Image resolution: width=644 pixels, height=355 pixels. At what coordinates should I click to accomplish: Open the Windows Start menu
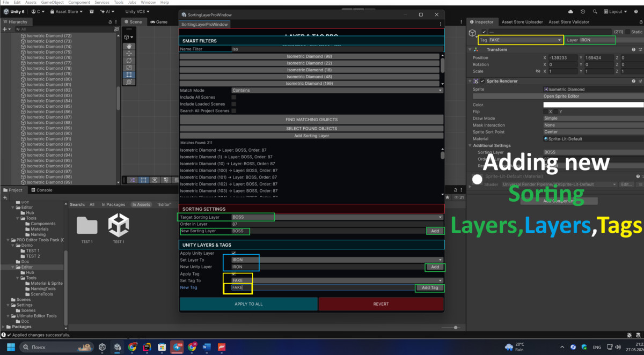point(10,347)
